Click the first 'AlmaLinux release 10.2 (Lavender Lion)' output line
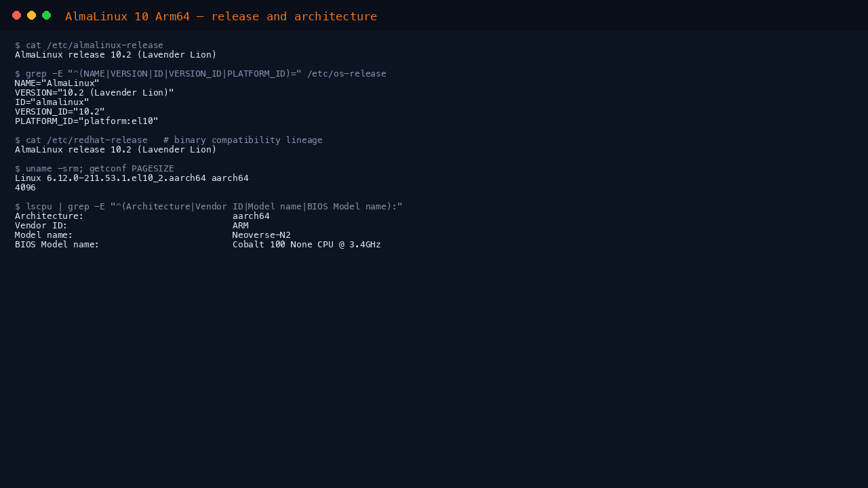Screen dimensions: 868x488 116,55
